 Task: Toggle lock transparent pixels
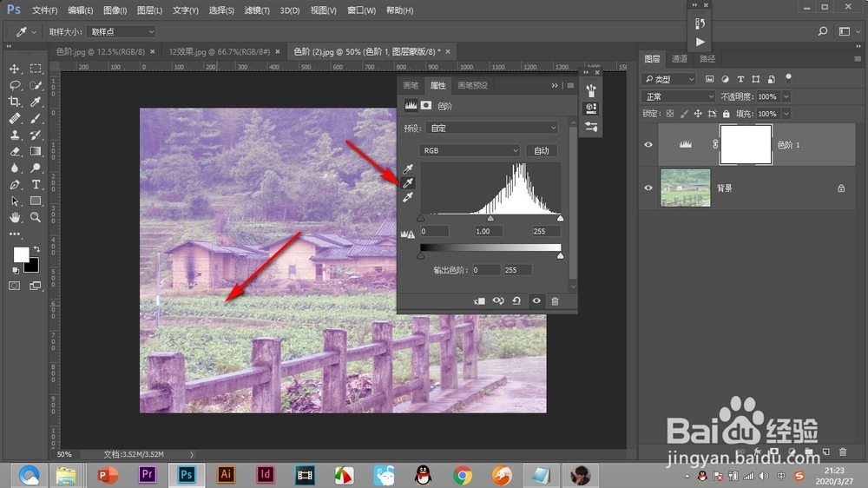(670, 114)
